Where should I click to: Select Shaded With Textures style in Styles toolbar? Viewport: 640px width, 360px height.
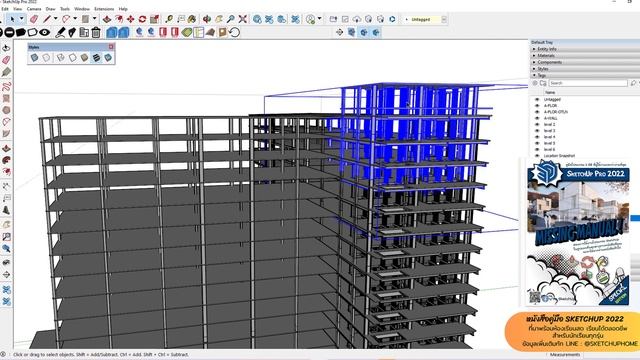[96, 58]
